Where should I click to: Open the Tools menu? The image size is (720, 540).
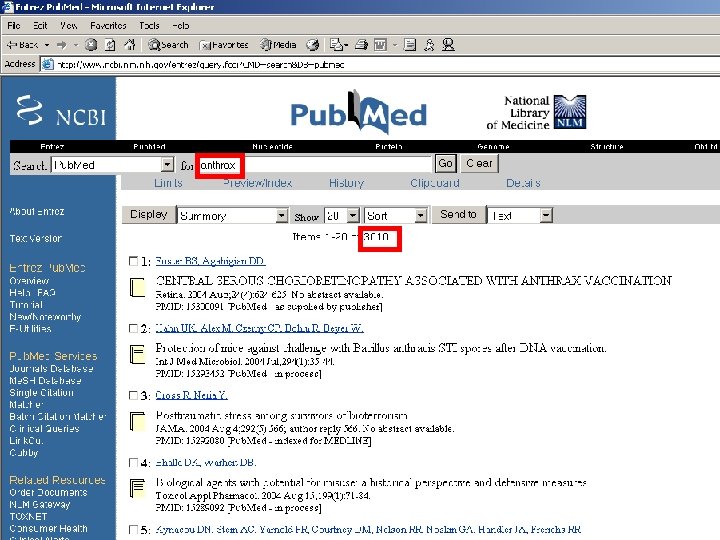click(x=149, y=26)
